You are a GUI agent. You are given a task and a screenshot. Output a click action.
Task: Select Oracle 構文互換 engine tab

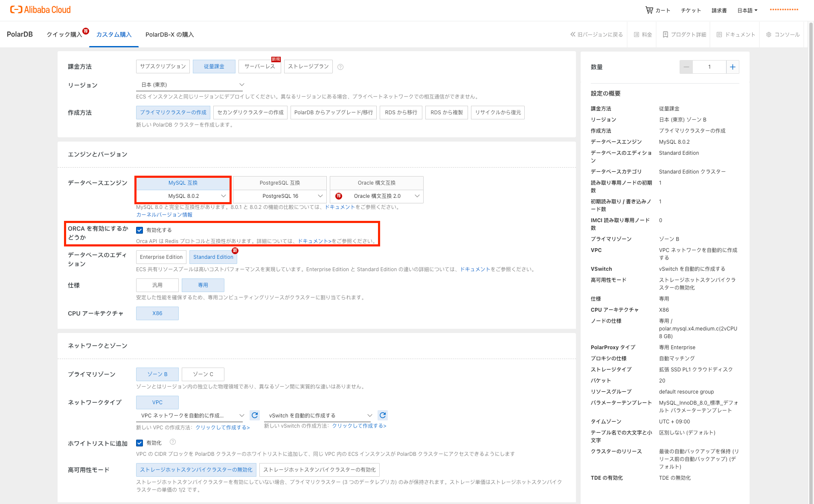point(377,183)
